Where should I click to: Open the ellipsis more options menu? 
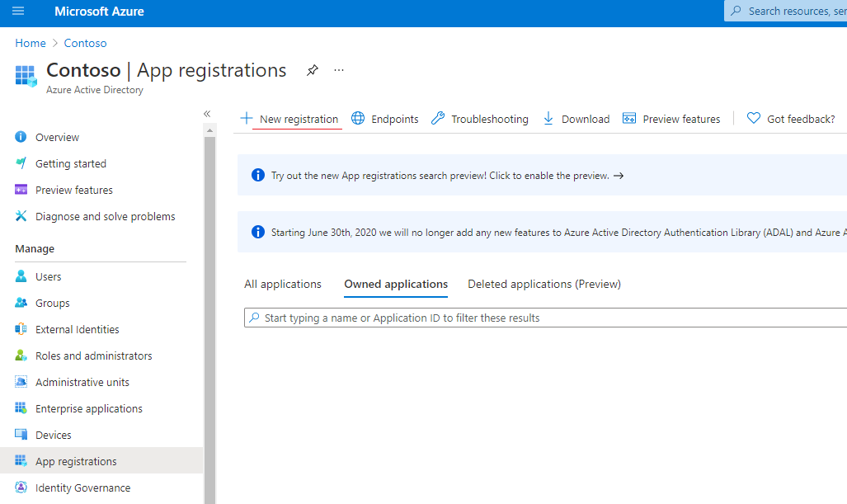tap(339, 70)
